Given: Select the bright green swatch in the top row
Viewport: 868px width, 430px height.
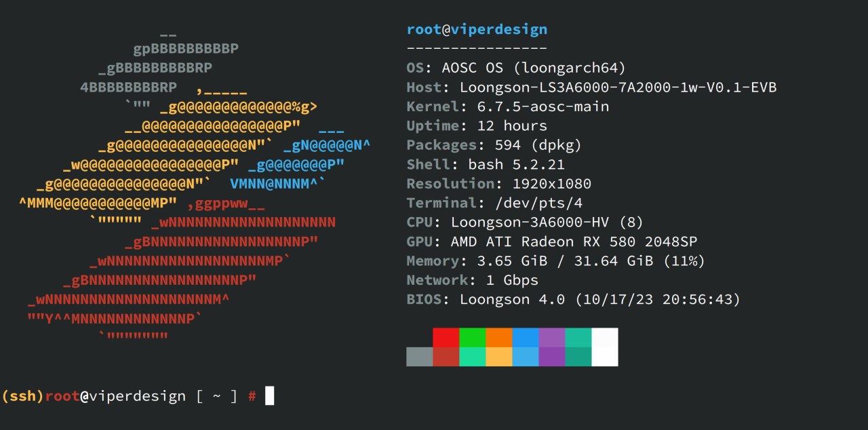Looking at the screenshot, I should [x=472, y=338].
